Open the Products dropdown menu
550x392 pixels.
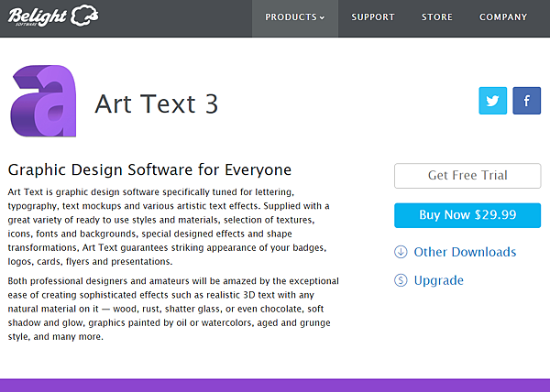(x=294, y=17)
